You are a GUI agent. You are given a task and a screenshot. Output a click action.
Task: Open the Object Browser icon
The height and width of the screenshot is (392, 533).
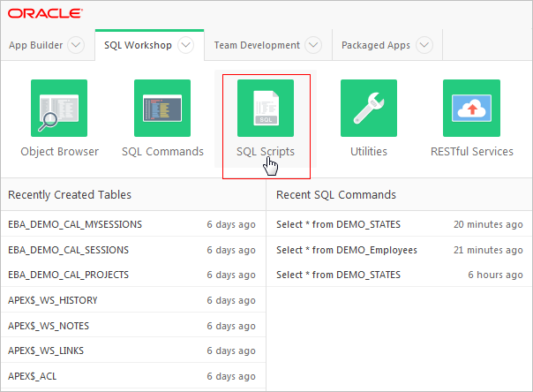59,108
